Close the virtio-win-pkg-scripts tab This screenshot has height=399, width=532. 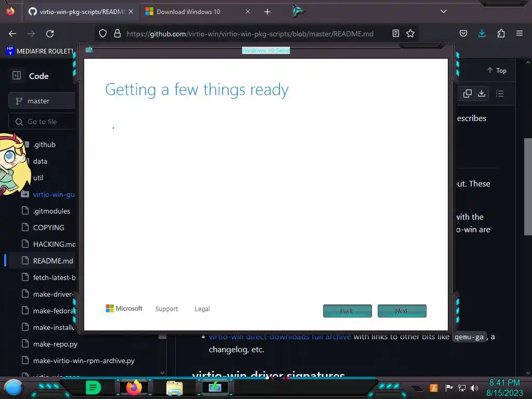coord(131,11)
